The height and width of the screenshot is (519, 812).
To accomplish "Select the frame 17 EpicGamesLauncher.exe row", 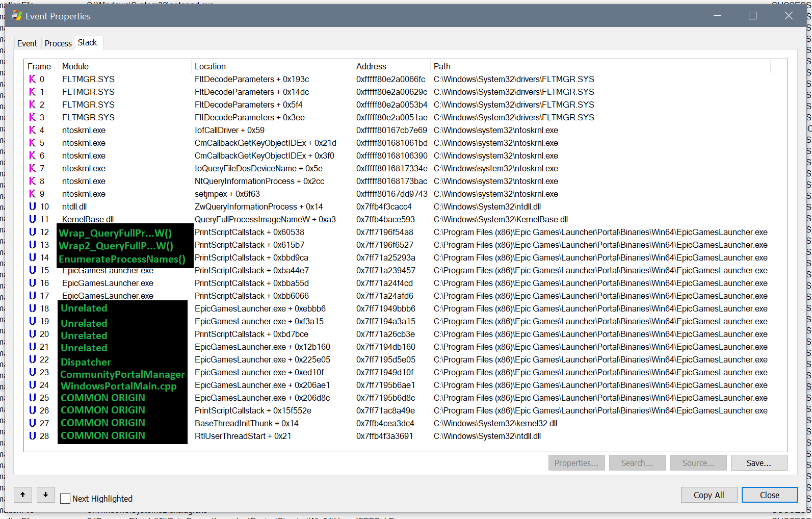I will pyautogui.click(x=405, y=296).
